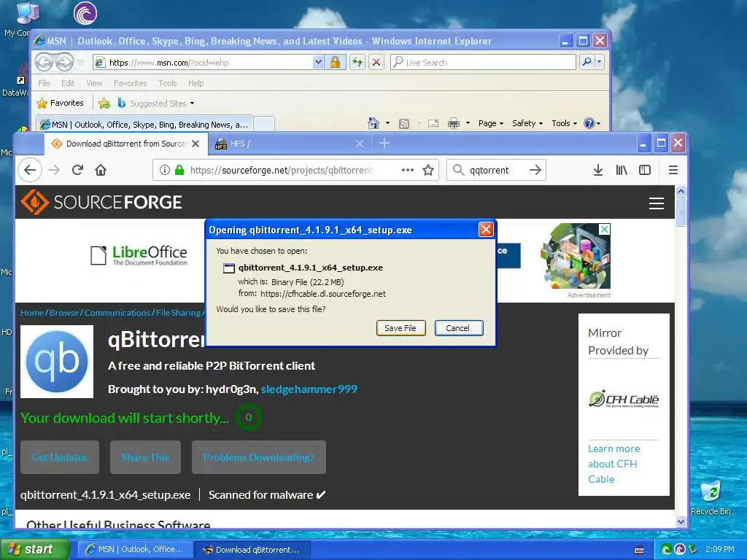747x560 pixels.
Task: Click the search go arrow in Firefox search box
Action: (x=535, y=170)
